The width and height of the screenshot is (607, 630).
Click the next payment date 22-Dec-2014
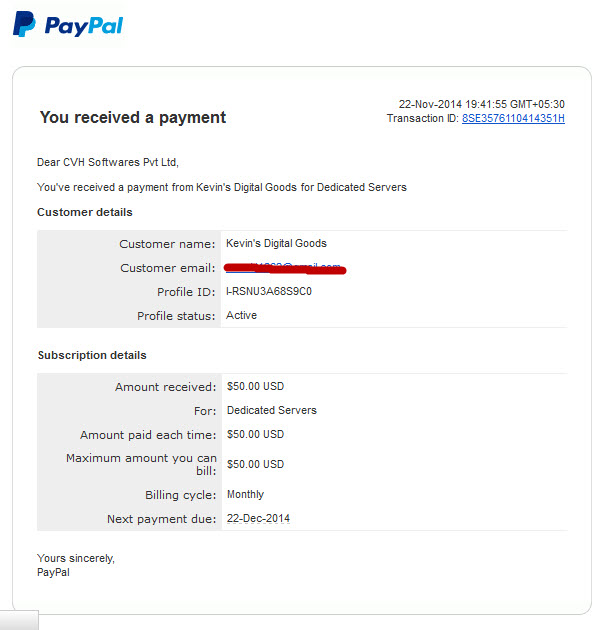point(258,519)
